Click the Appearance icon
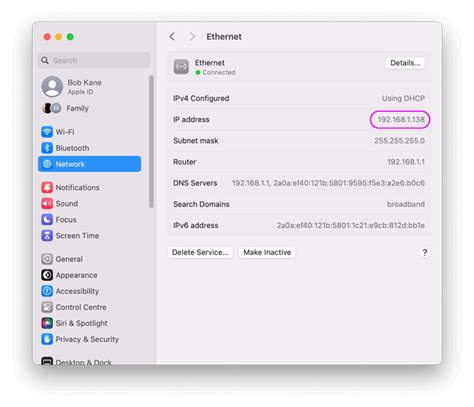Viewport: 474px width, 407px height. click(x=47, y=275)
